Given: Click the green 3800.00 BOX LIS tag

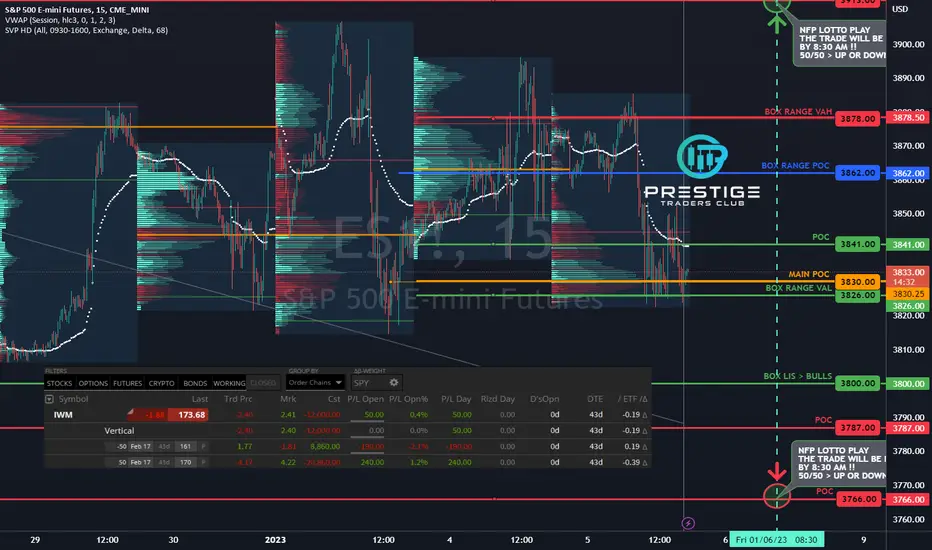Looking at the screenshot, I should (857, 383).
